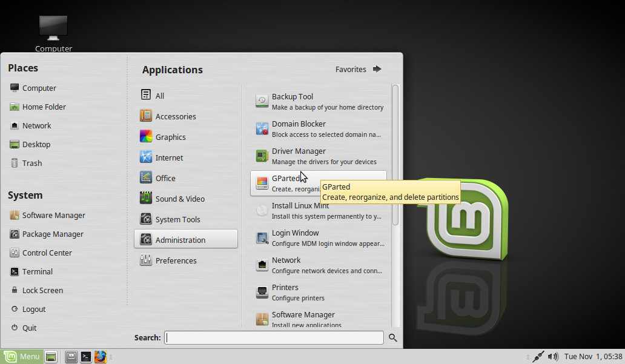Open Home Folder from Places
Image resolution: width=625 pixels, height=364 pixels.
click(x=44, y=107)
